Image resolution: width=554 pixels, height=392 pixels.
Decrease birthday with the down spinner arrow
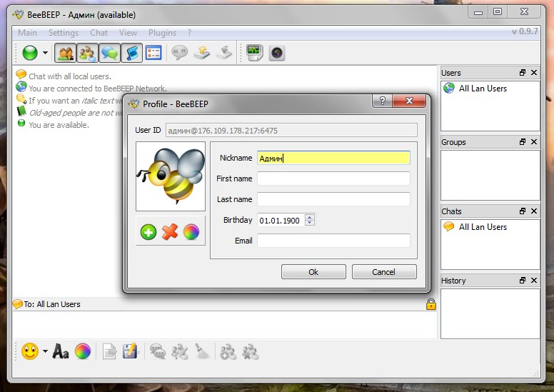[x=310, y=223]
